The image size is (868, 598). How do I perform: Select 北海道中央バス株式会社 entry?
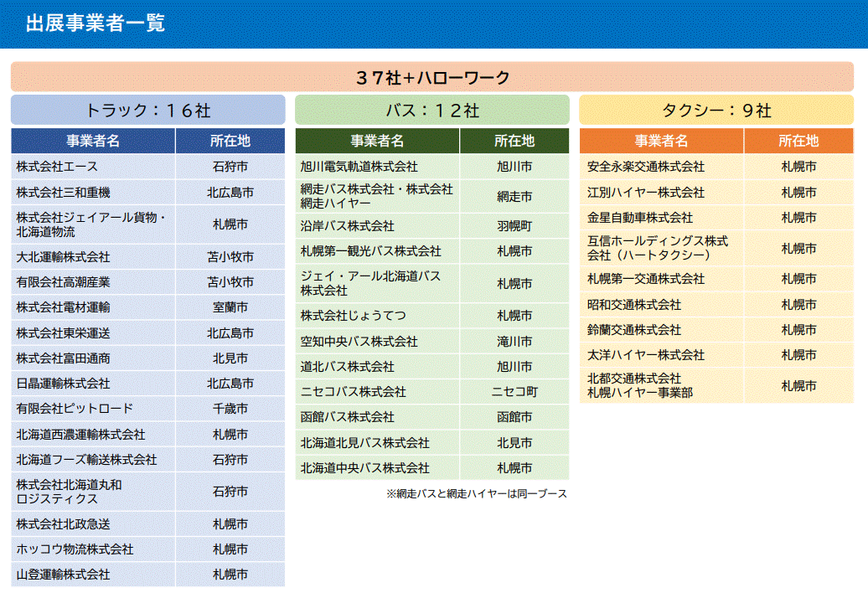tap(364, 467)
